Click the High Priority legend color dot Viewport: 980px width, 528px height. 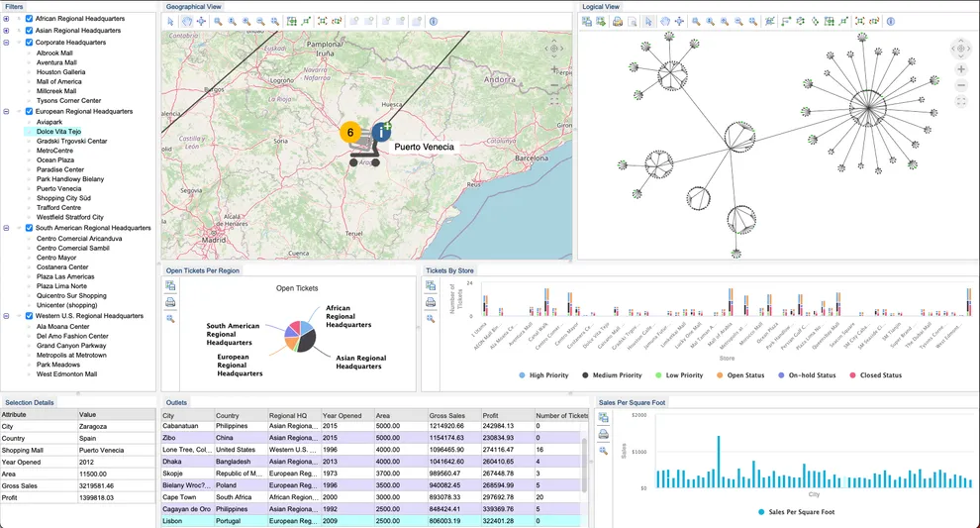pyautogui.click(x=522, y=375)
